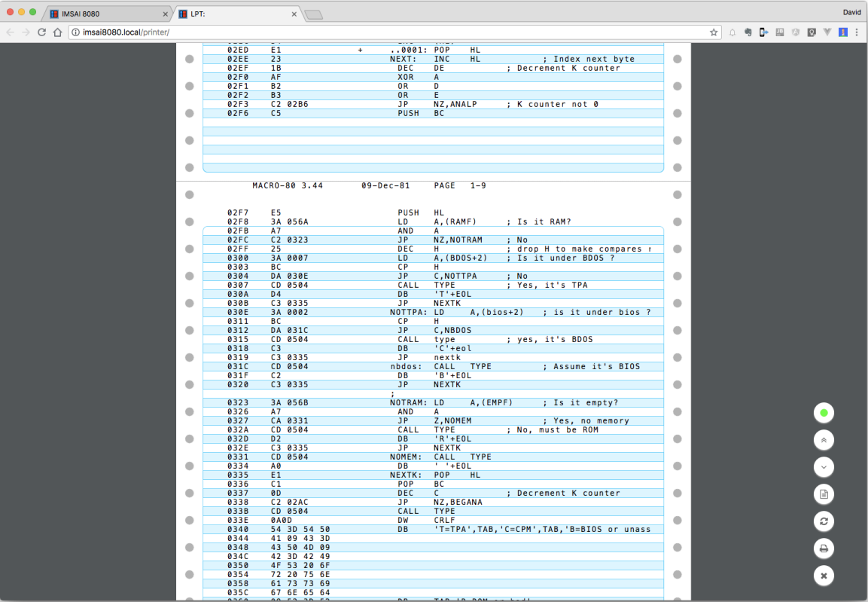Click the X floating button
Viewport: 868px width, 602px height.
click(x=824, y=576)
